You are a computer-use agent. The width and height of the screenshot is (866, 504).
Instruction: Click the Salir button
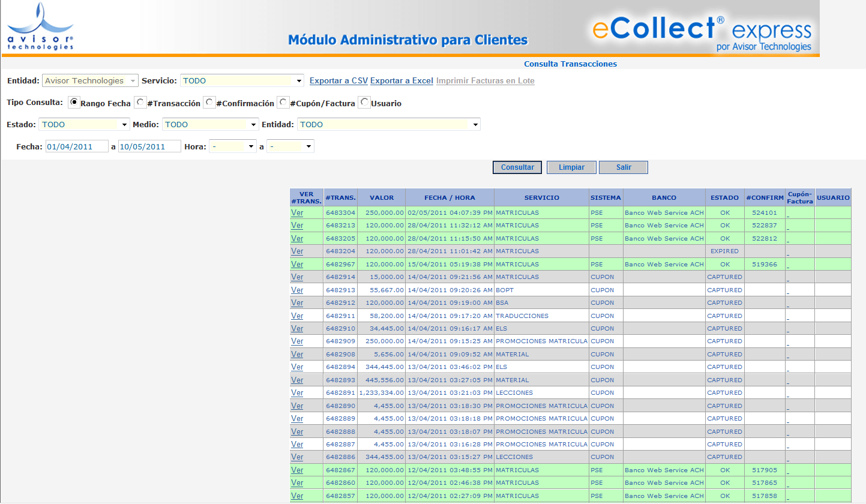click(x=624, y=167)
